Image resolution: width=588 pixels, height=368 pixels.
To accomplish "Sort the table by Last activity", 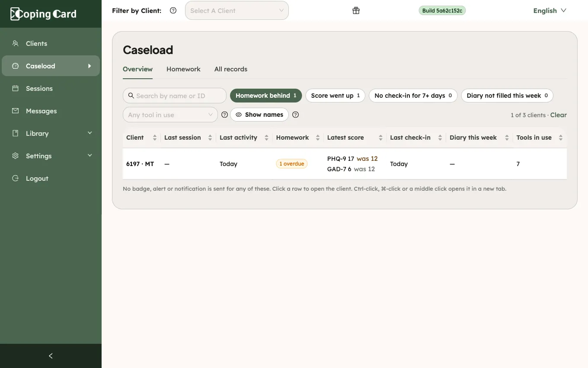I will (244, 138).
